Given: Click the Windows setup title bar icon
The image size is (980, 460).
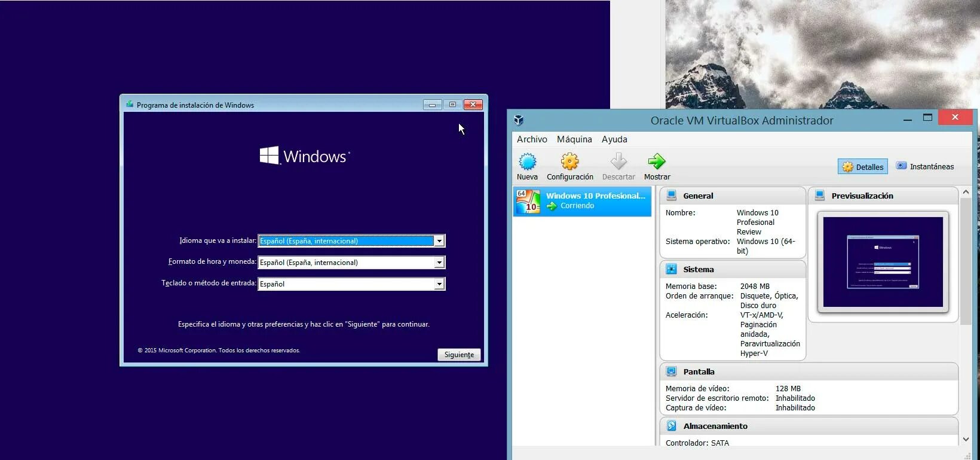Looking at the screenshot, I should point(130,105).
